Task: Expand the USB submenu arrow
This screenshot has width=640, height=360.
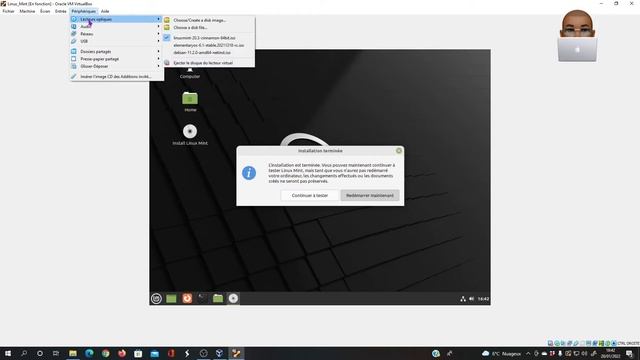Action: coord(158,41)
